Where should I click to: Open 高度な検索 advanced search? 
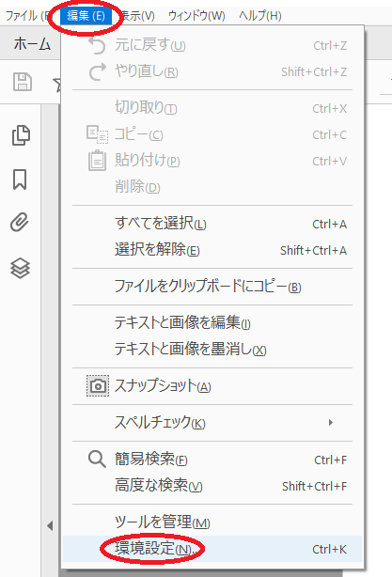click(x=212, y=486)
